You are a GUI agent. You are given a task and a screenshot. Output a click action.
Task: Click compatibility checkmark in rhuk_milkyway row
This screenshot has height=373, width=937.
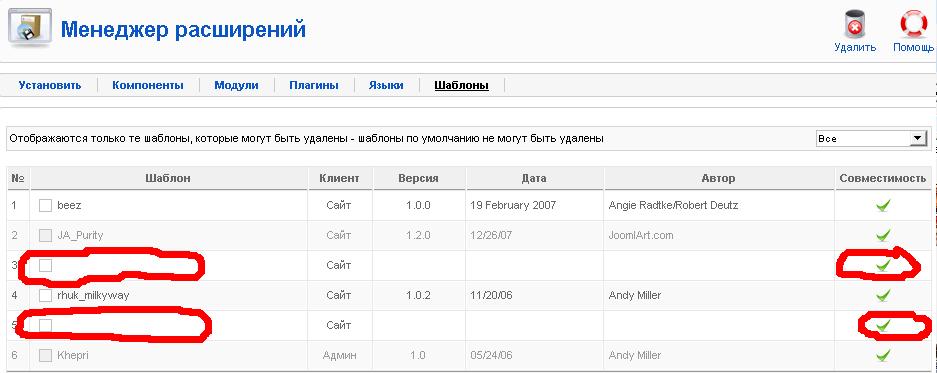tap(883, 295)
